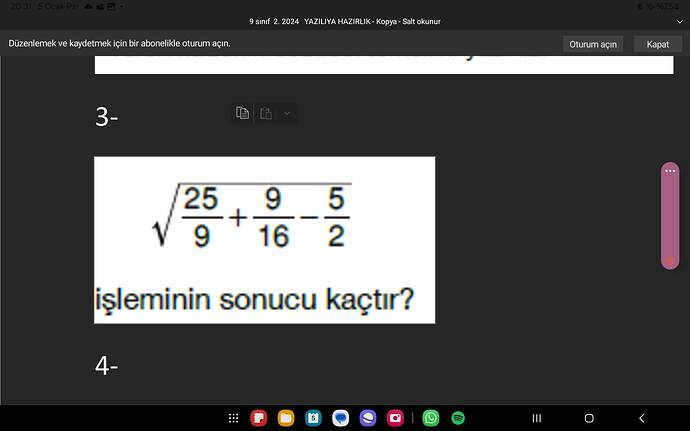Tap the Home navigation button

pyautogui.click(x=589, y=418)
